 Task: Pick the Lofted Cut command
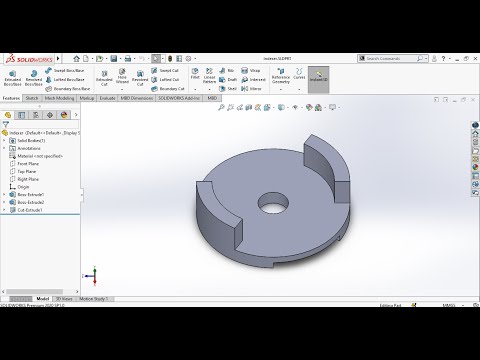tap(165, 80)
